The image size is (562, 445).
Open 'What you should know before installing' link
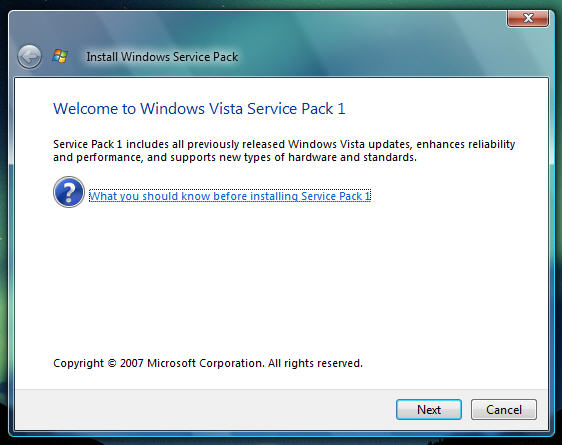(230, 196)
